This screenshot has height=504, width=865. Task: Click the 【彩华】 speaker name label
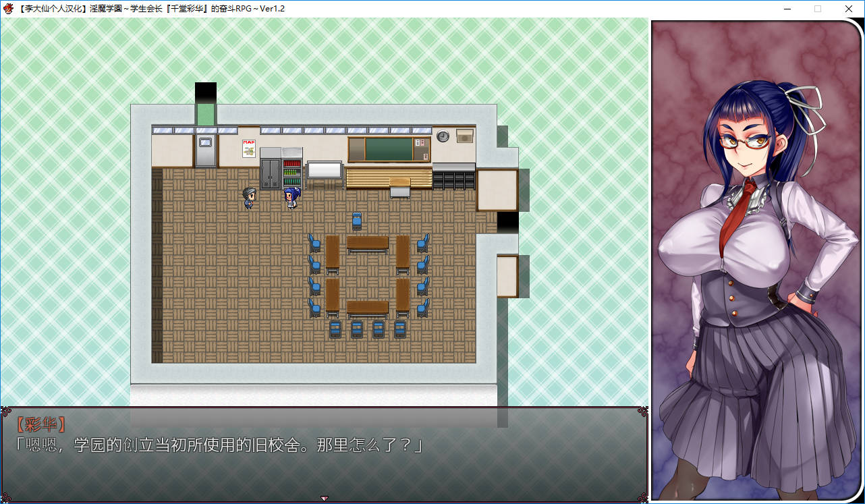(x=42, y=425)
